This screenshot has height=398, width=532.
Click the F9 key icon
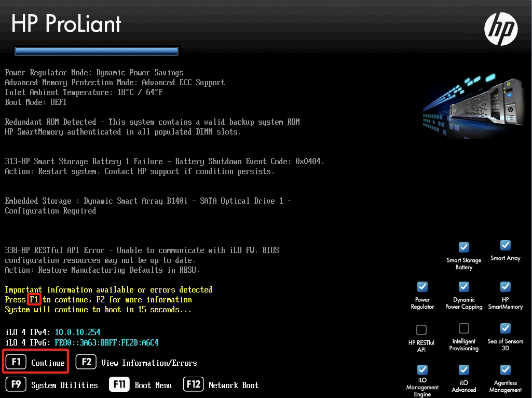click(16, 384)
